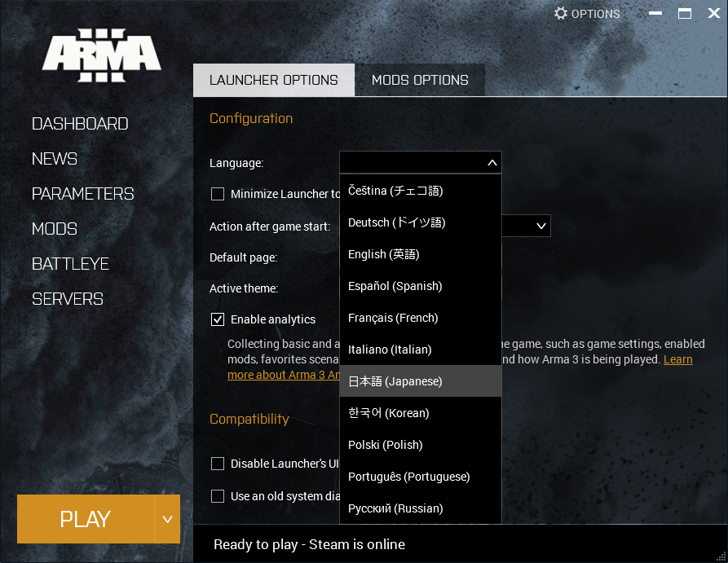Open PARAMETERS section
This screenshot has width=728, height=563.
(82, 194)
